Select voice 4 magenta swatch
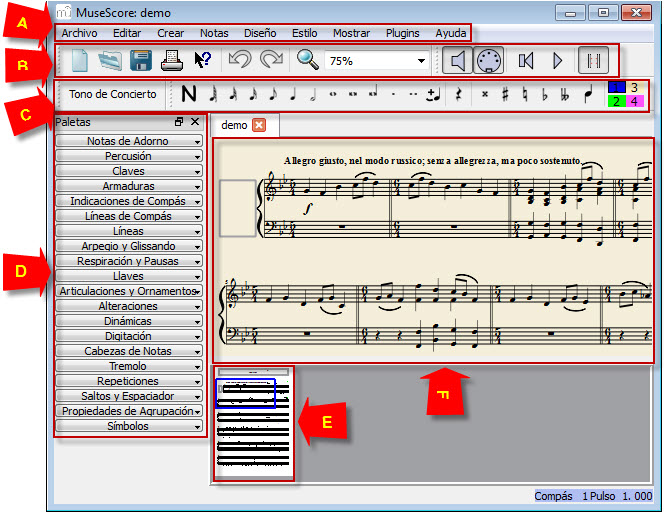 point(634,101)
